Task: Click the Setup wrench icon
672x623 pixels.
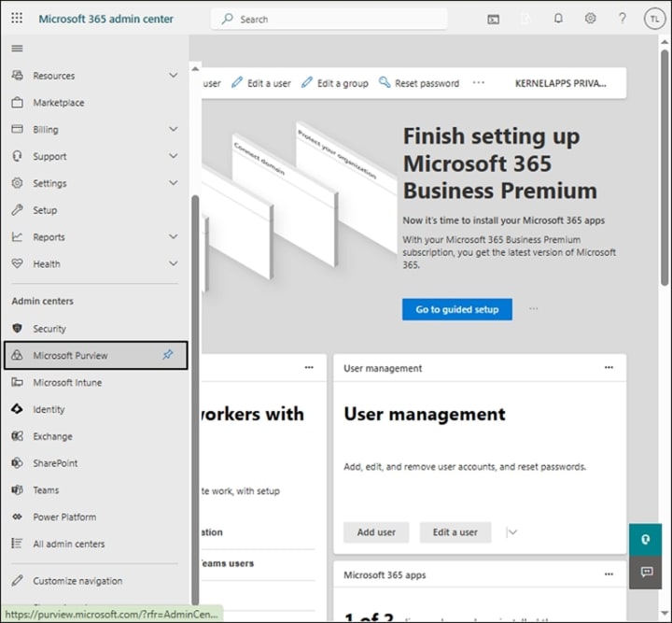Action: pyautogui.click(x=17, y=209)
